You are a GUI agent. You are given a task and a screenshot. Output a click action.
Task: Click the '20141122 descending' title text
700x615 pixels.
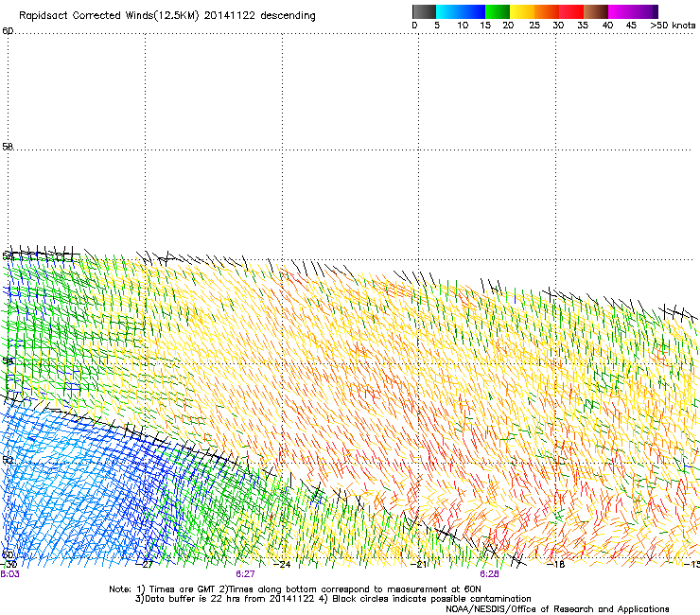coord(259,16)
